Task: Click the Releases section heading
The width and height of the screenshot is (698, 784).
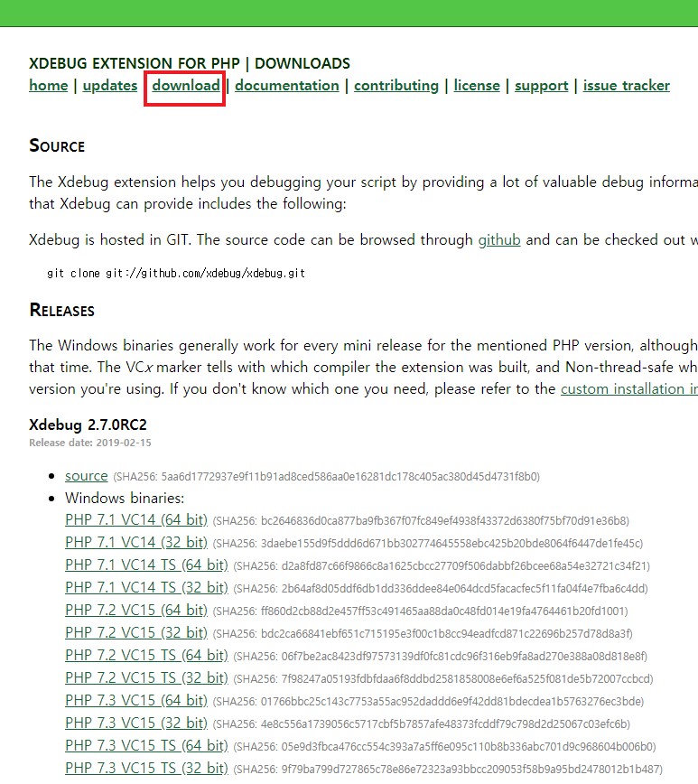Action: (x=62, y=310)
